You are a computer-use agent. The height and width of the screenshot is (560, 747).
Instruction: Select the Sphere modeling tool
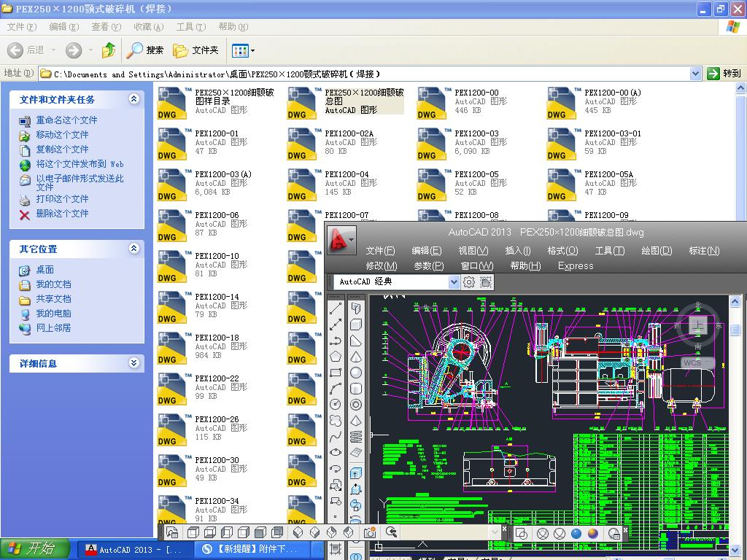pyautogui.click(x=356, y=373)
